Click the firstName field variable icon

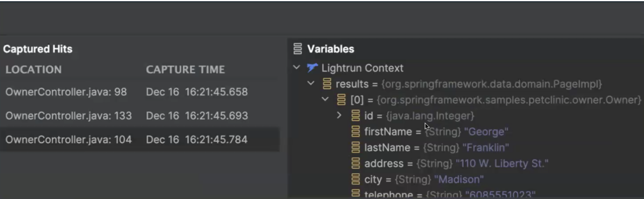point(356,131)
